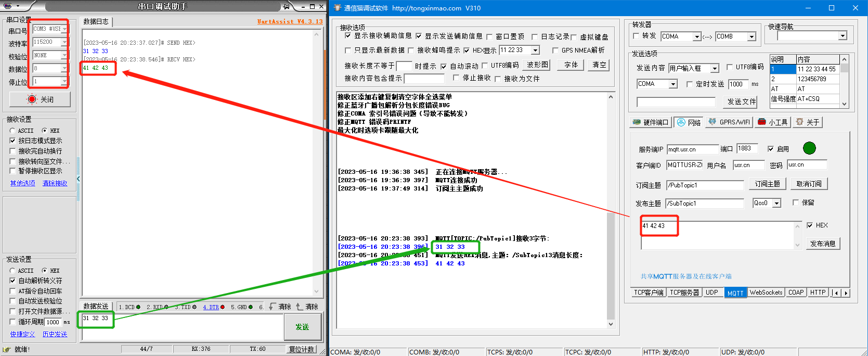Expand the COMB forwarder dropdown

[x=752, y=36]
